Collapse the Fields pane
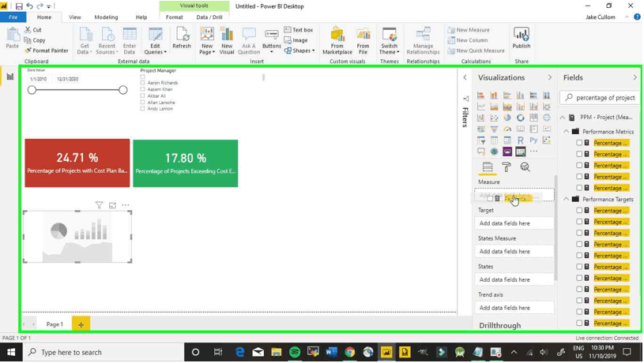Image resolution: width=644 pixels, height=363 pixels. [x=635, y=77]
